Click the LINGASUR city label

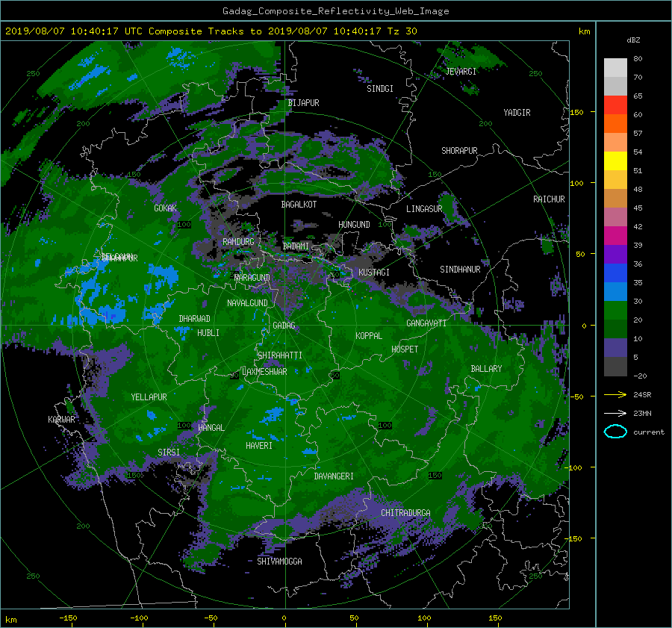coord(424,209)
